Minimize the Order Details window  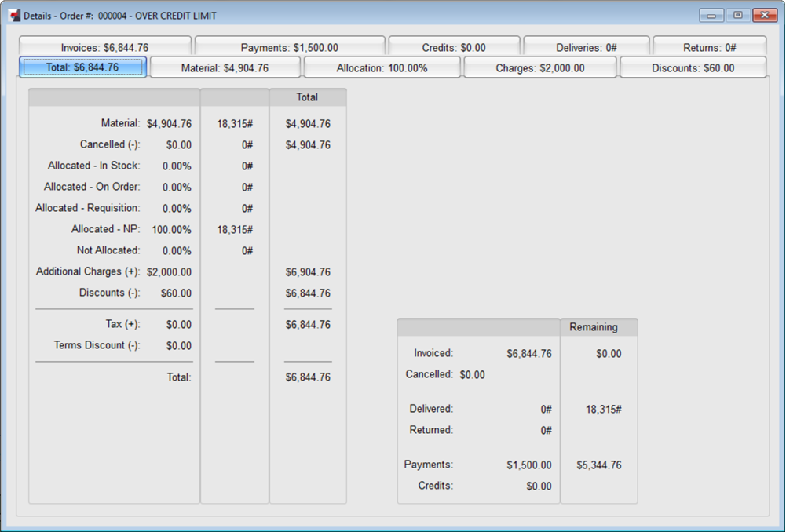(711, 16)
